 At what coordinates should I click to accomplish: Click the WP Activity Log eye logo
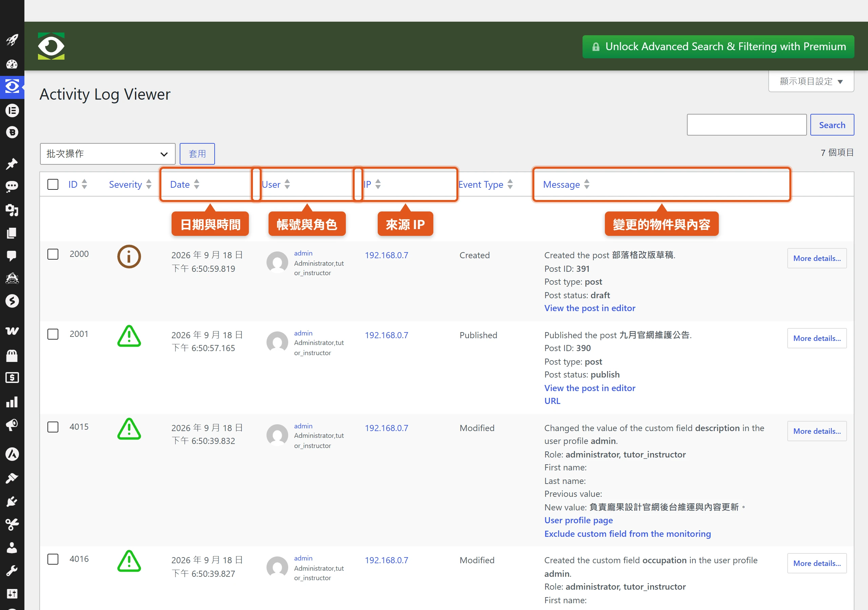(51, 46)
